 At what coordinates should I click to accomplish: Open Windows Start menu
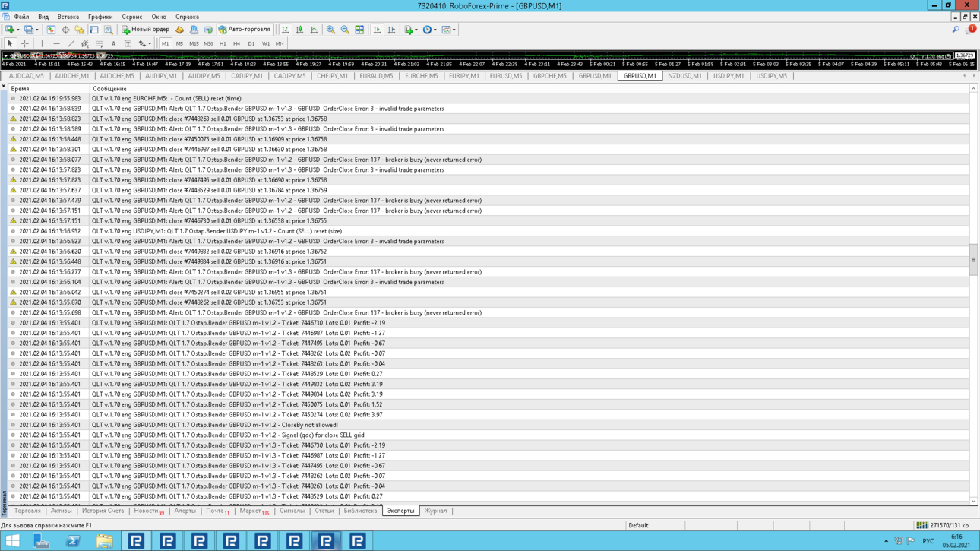(12, 541)
